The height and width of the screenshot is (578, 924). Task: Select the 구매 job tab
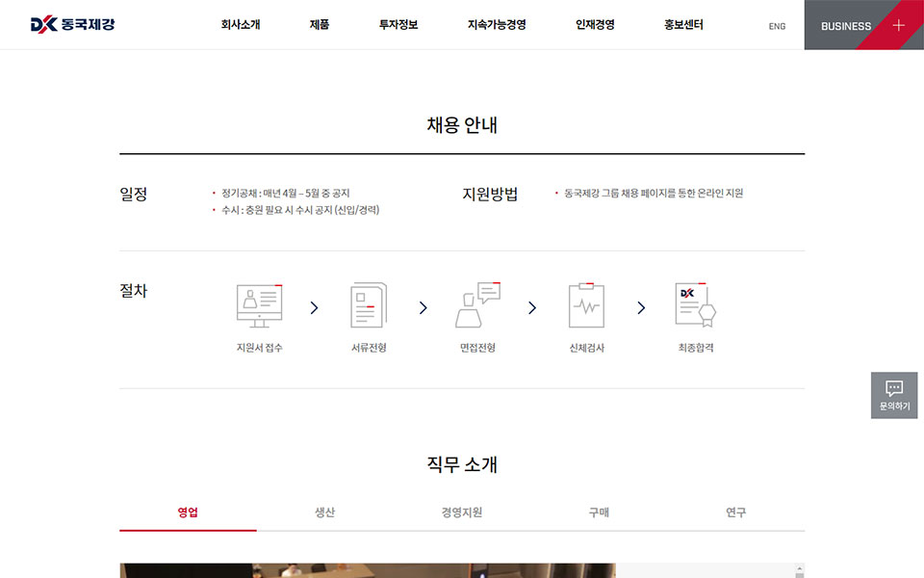(x=599, y=512)
